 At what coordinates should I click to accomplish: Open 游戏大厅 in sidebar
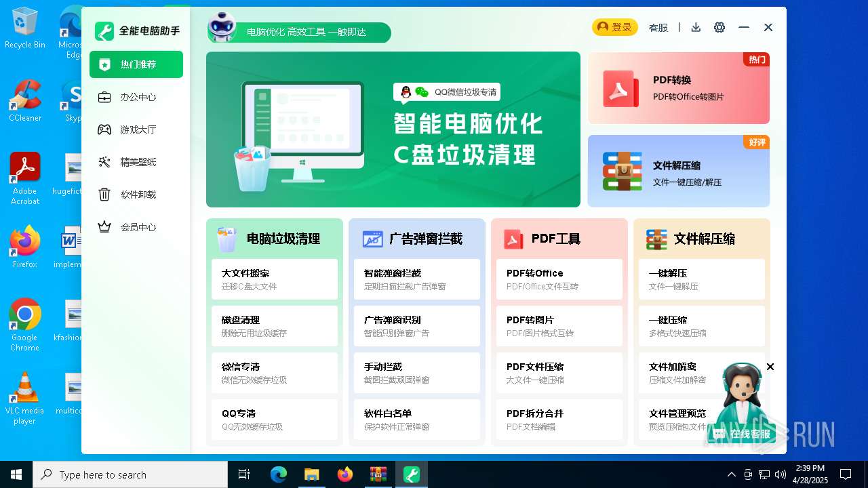136,129
